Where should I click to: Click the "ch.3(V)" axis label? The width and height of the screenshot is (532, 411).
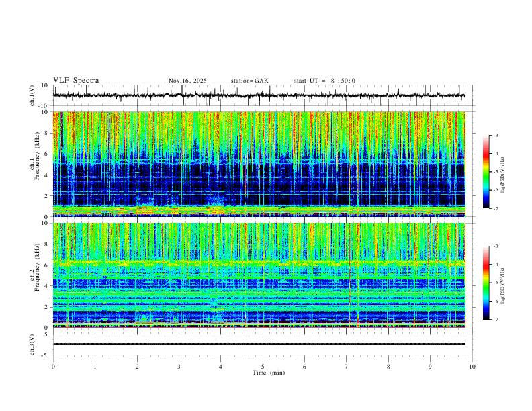click(32, 345)
